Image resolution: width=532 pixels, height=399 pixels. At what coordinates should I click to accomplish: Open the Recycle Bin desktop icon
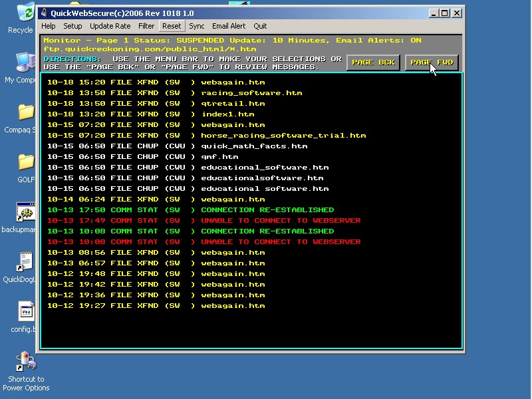(x=24, y=12)
